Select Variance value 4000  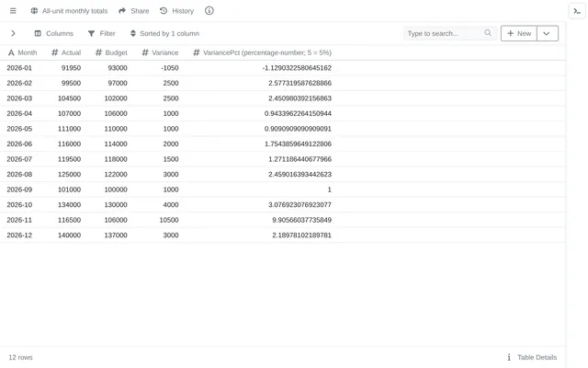tap(171, 204)
